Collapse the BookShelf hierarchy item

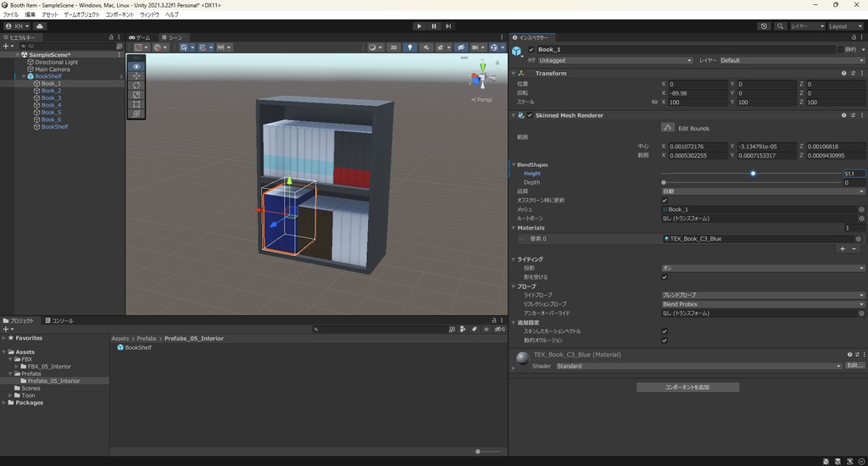point(24,76)
